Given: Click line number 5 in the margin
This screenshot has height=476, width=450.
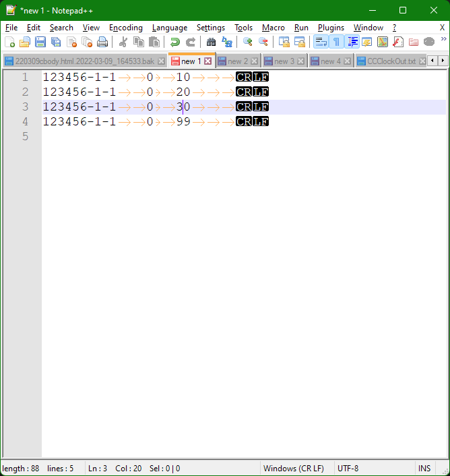Looking at the screenshot, I should (x=25, y=136).
